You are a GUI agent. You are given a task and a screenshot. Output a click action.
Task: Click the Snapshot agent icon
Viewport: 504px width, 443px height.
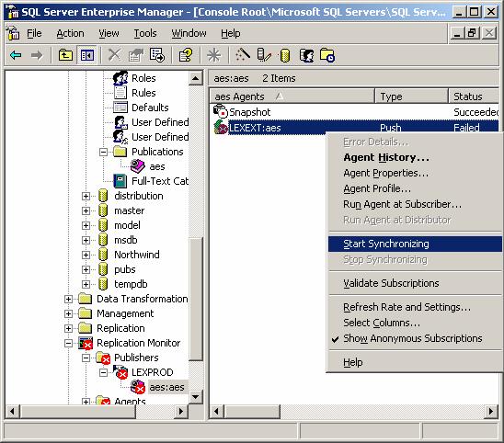click(x=221, y=111)
